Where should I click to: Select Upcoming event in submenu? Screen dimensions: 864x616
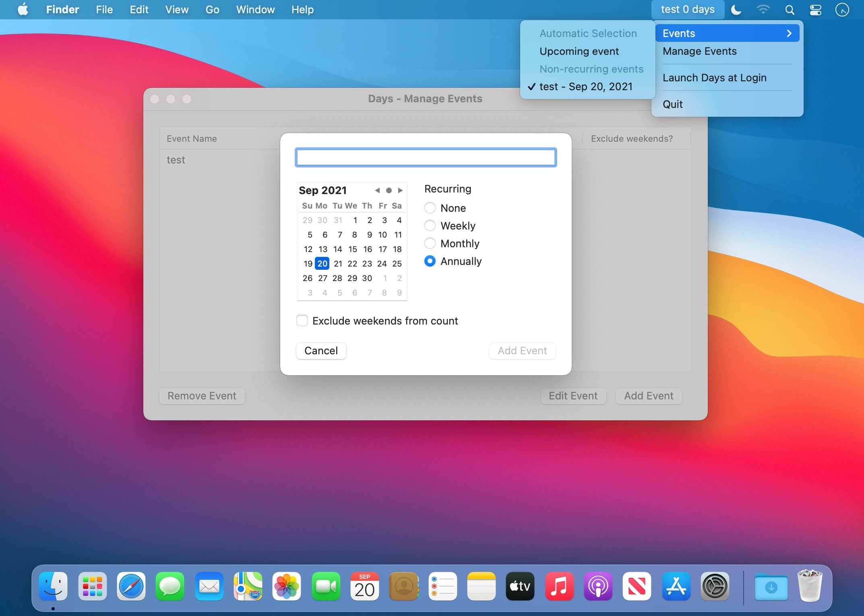pos(579,51)
